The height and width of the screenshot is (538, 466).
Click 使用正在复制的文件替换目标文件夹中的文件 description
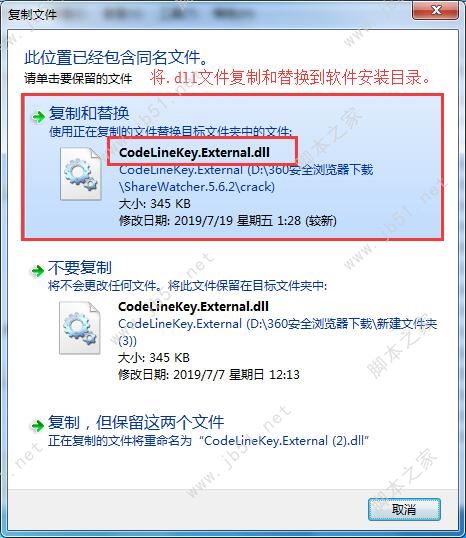(171, 131)
